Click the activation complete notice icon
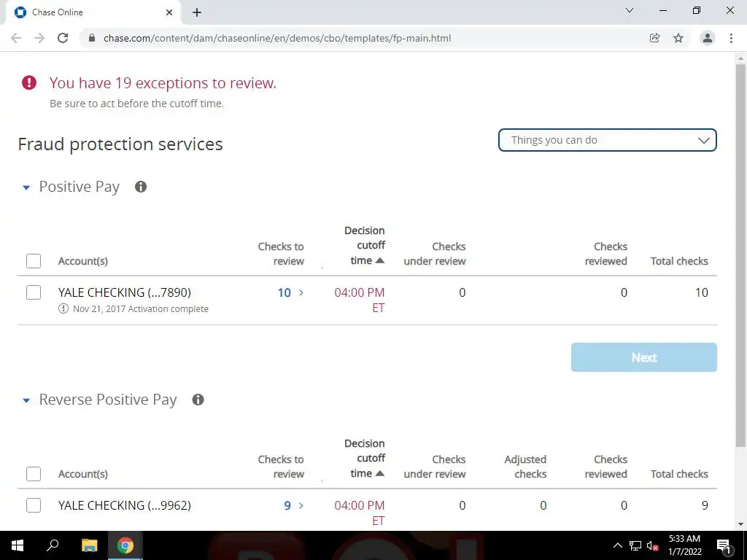 click(x=63, y=308)
